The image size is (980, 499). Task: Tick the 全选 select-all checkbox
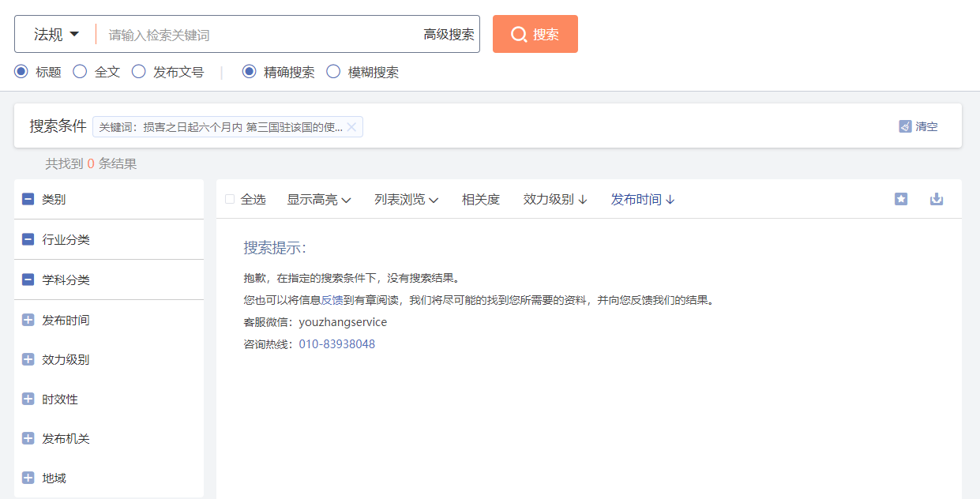(x=230, y=200)
